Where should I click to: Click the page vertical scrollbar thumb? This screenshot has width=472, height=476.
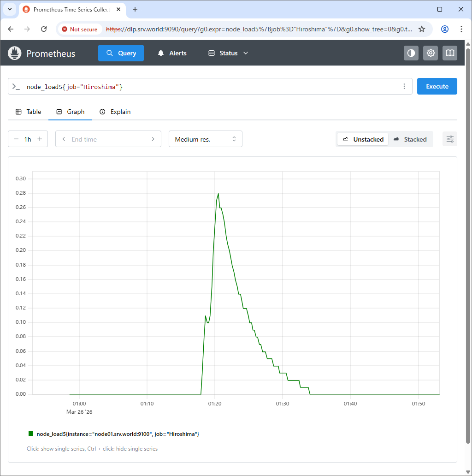(468, 246)
